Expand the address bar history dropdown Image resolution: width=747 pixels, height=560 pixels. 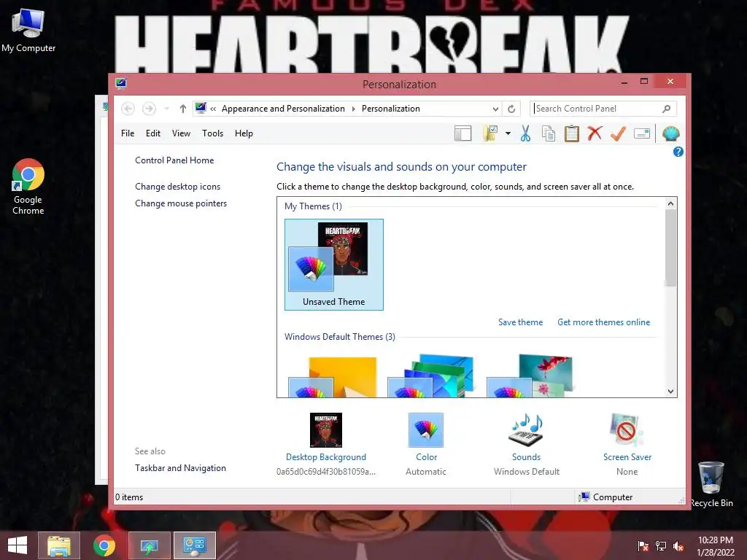tap(495, 109)
